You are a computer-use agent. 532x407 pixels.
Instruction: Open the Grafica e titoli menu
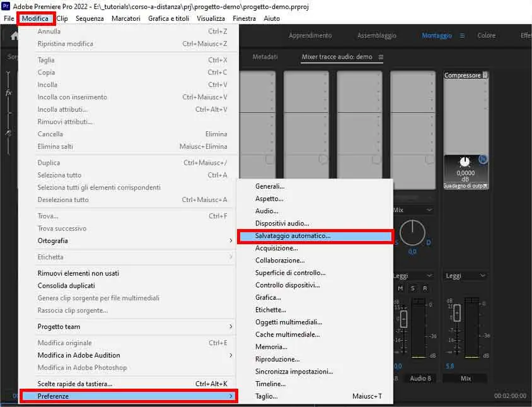(169, 18)
